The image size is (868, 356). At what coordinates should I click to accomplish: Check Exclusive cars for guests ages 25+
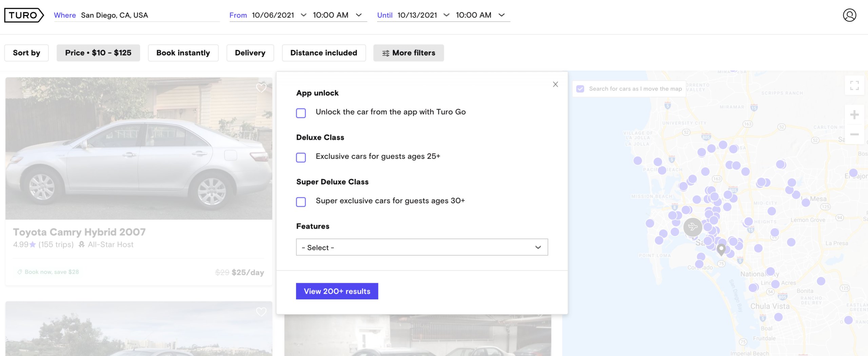pyautogui.click(x=301, y=158)
